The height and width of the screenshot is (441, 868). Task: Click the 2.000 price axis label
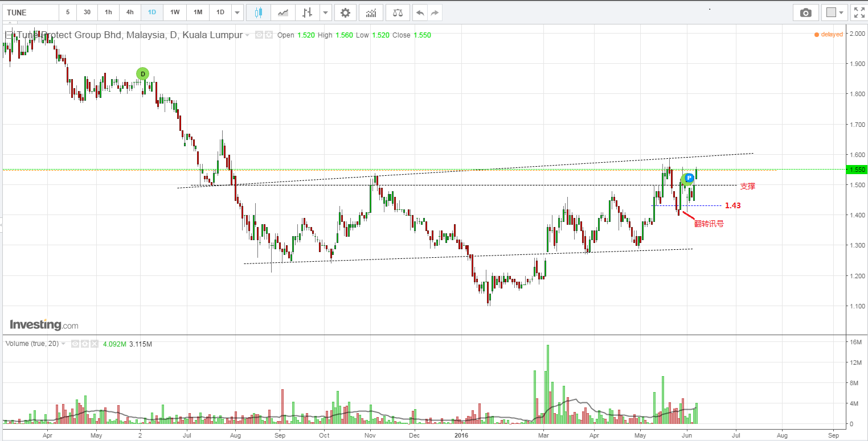tap(858, 34)
